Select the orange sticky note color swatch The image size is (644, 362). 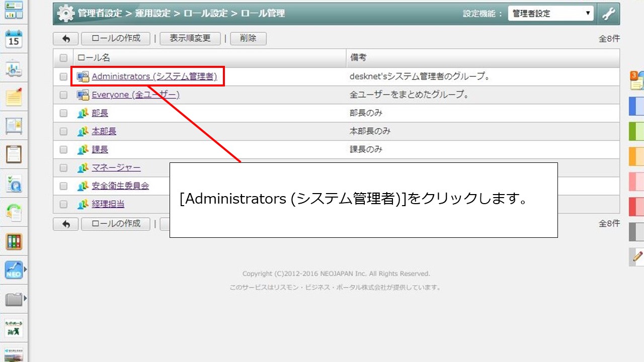pos(636,156)
